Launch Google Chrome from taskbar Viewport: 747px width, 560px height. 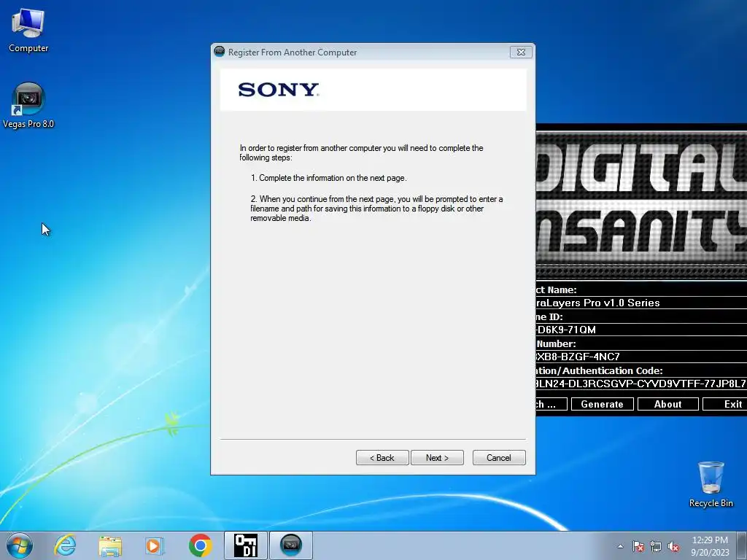[200, 545]
